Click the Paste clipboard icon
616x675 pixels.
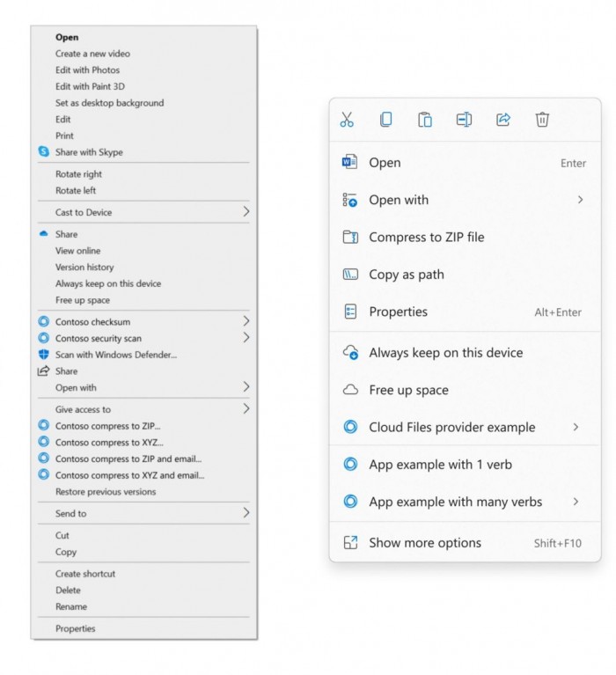pos(425,120)
